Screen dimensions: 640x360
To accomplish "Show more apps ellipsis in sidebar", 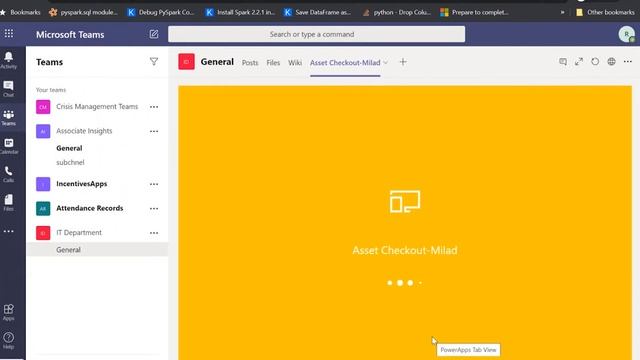I will [9, 231].
